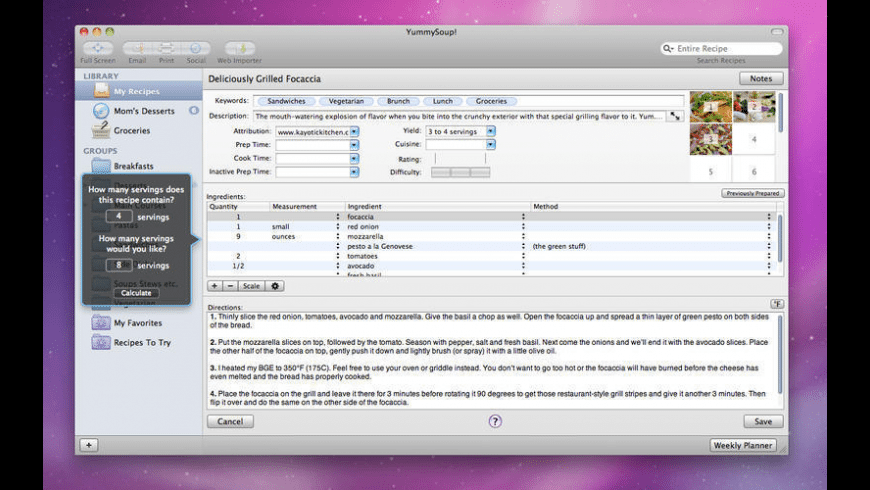Select the Brunch keyword tag

[x=398, y=101]
